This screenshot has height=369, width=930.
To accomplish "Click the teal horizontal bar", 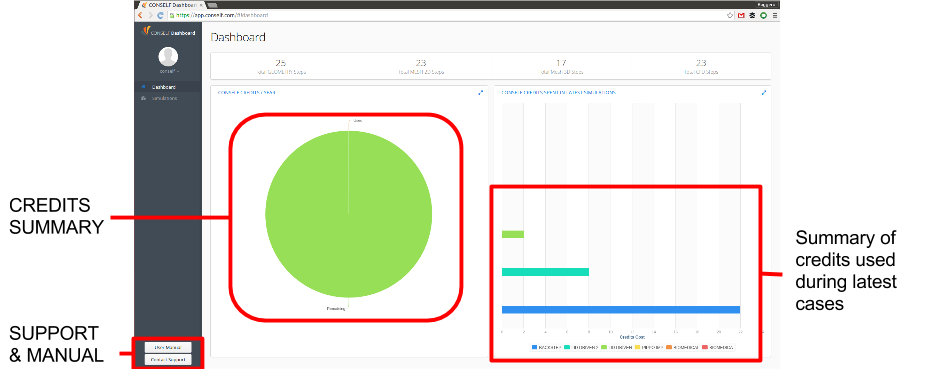I will click(545, 272).
